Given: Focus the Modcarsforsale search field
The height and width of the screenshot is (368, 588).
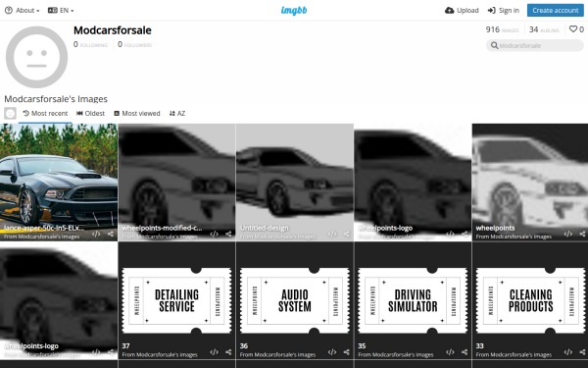Looking at the screenshot, I should click(535, 45).
